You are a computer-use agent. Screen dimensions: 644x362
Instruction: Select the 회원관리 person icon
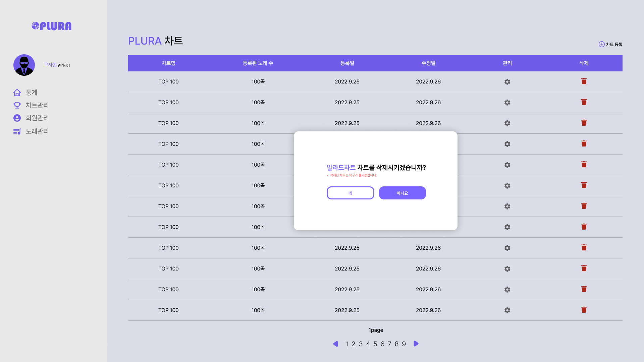[x=17, y=118]
